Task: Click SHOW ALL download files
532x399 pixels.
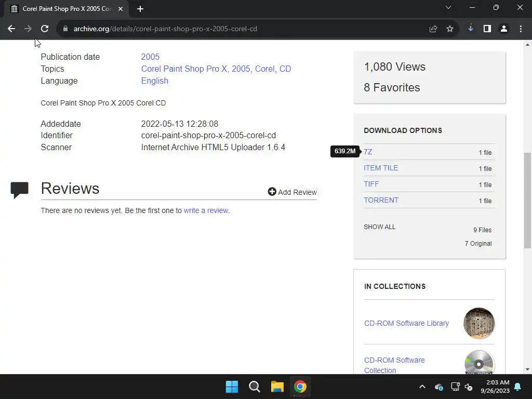Action: [379, 227]
